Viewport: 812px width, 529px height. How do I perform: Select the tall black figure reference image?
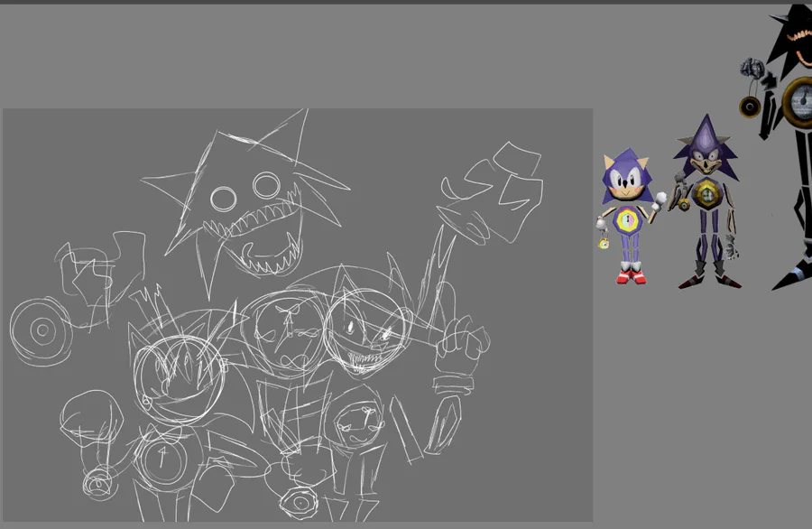click(x=777, y=147)
